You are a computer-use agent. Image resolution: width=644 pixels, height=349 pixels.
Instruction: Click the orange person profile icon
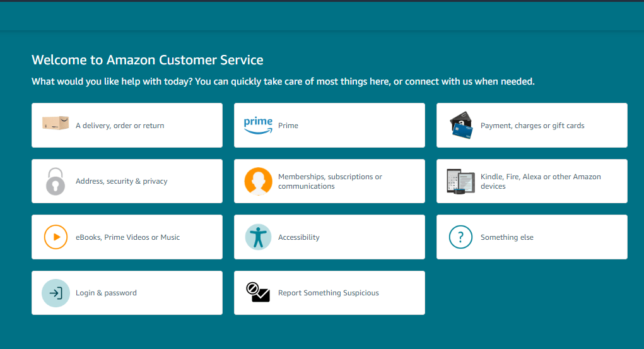(x=258, y=181)
